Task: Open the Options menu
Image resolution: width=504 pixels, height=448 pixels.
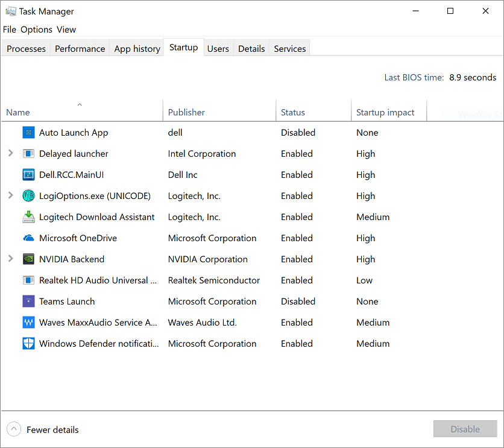Action: 36,30
